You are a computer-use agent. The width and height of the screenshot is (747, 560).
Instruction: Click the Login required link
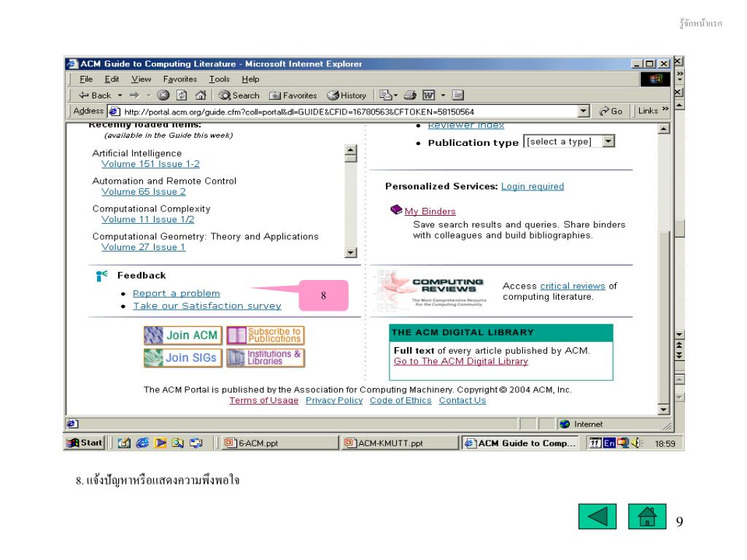[532, 186]
